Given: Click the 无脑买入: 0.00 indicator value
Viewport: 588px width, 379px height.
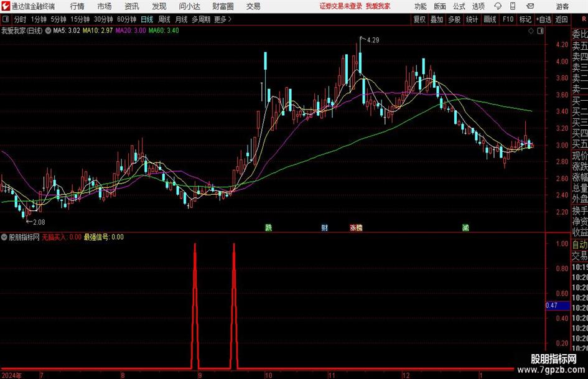Looking at the screenshot, I should click(62, 237).
